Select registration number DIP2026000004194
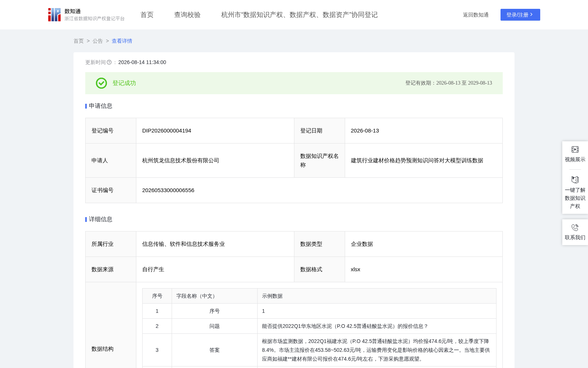This screenshot has height=368, width=588. pos(166,131)
